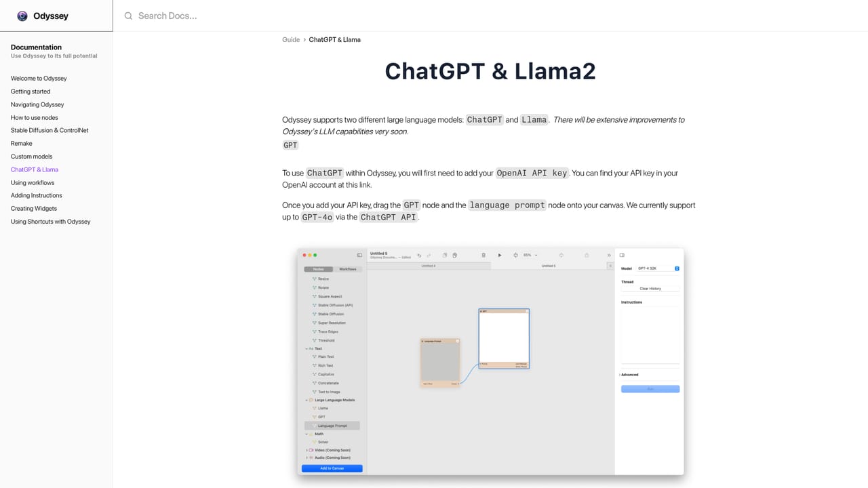
Task: Click the search magnifier icon
Action: [128, 16]
